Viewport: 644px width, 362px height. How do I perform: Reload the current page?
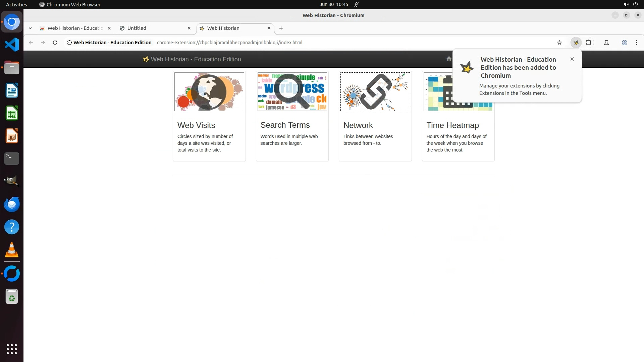click(x=55, y=43)
